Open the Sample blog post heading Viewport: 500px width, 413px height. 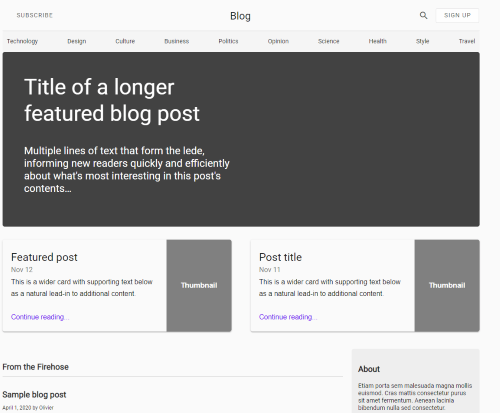coord(34,395)
